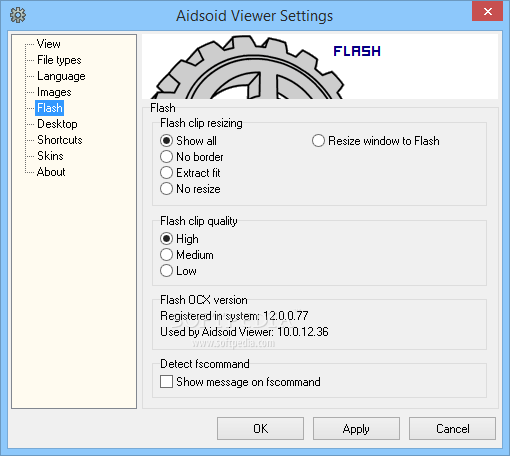Click the Used by Aidsoid Viewer: 10.0.12.36 text

coord(244,332)
